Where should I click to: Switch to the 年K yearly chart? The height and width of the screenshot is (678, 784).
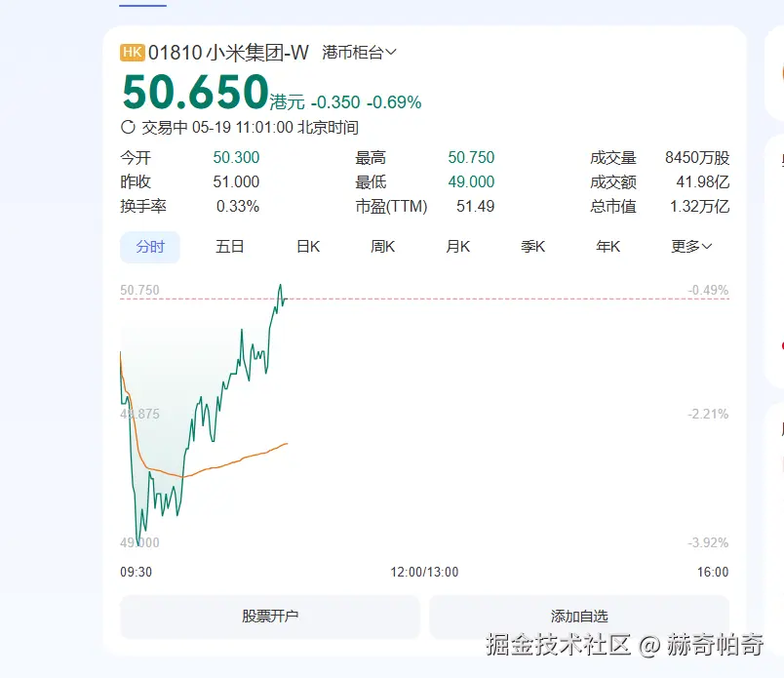[608, 247]
